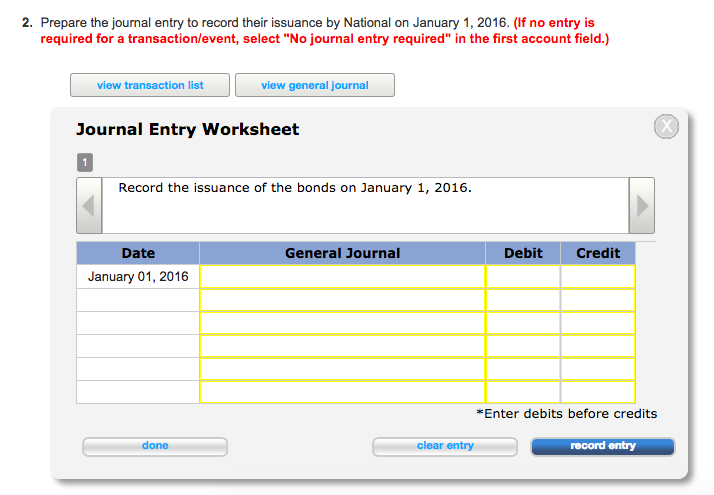Viewport: 714px width, 495px height.
Task: Click the Credit field in the second row
Action: 598,300
